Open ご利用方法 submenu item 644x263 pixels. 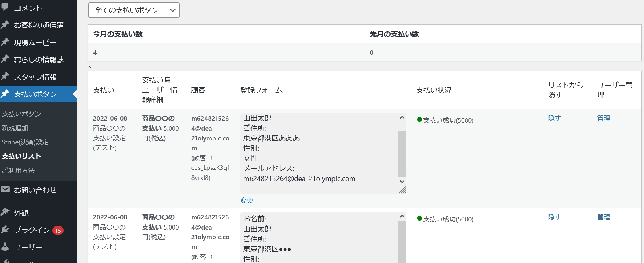[x=18, y=171]
